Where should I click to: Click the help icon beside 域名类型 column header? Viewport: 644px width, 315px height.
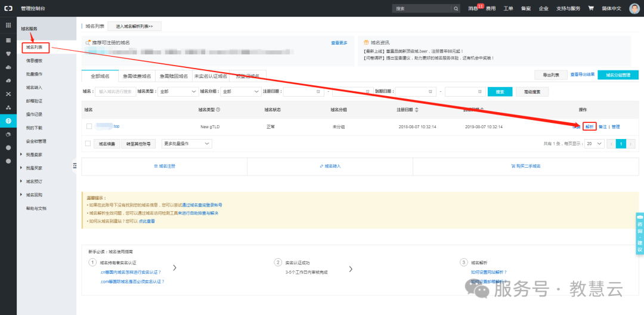click(x=218, y=110)
